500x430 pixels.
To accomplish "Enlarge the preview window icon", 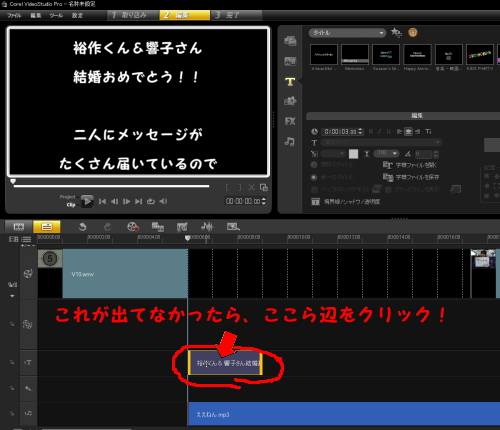I will pyautogui.click(x=264, y=188).
